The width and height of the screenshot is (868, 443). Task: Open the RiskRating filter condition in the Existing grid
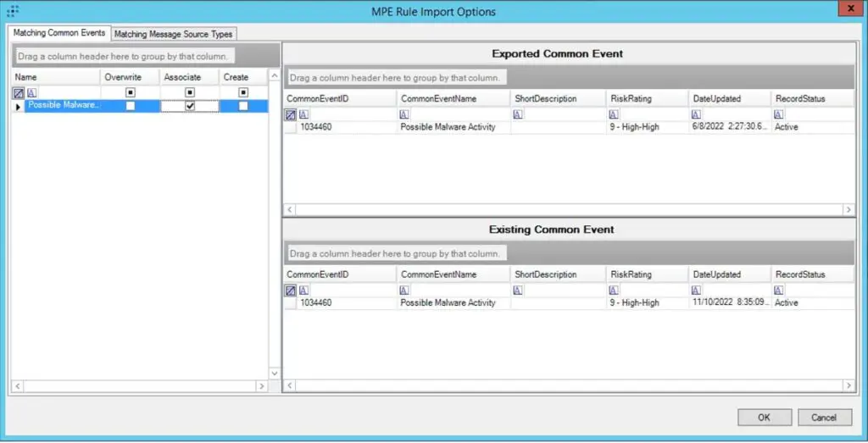pos(614,291)
